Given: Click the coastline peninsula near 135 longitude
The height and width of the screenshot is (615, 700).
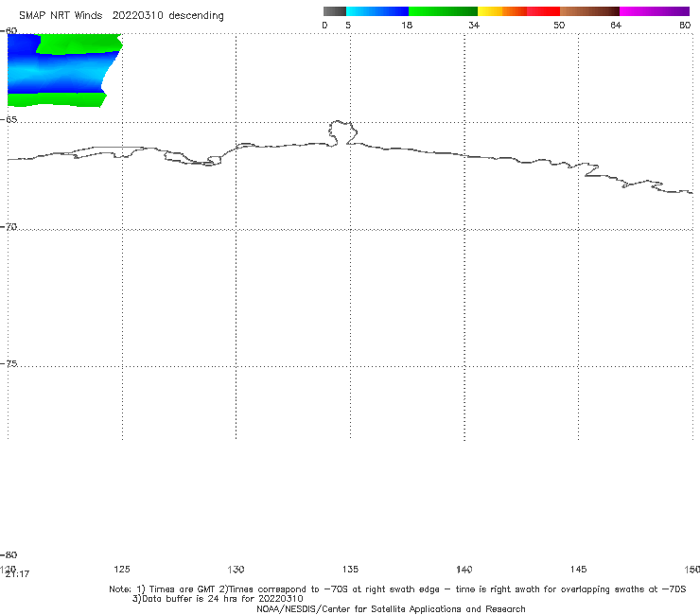Looking at the screenshot, I should click(x=342, y=132).
